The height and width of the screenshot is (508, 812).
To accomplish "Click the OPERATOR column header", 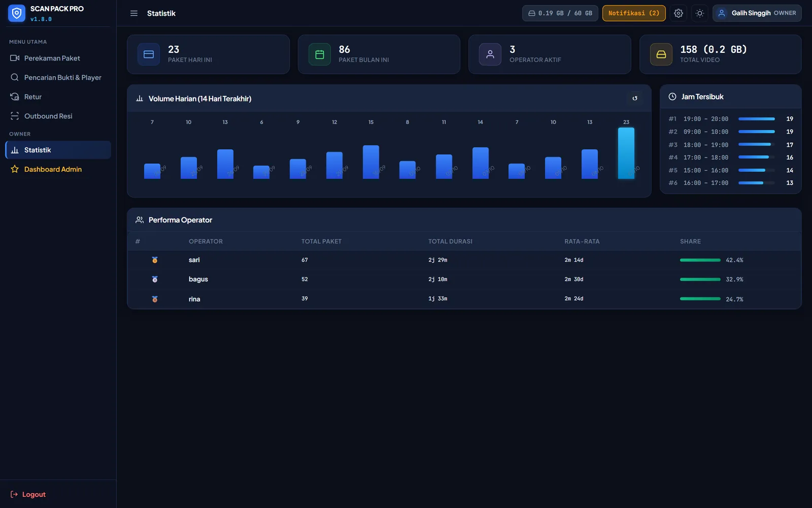I will [206, 241].
